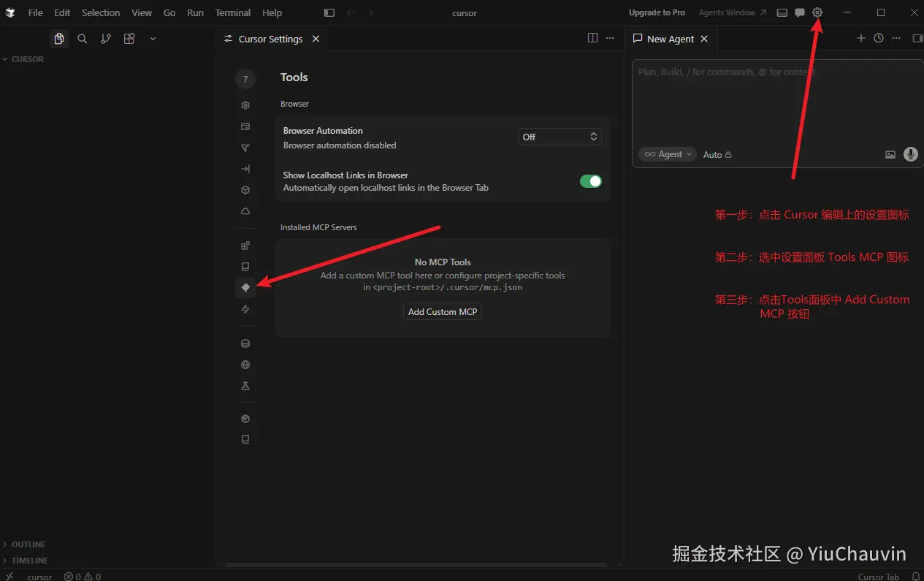924x581 pixels.
Task: Switch to the New Agent tab
Action: (670, 39)
